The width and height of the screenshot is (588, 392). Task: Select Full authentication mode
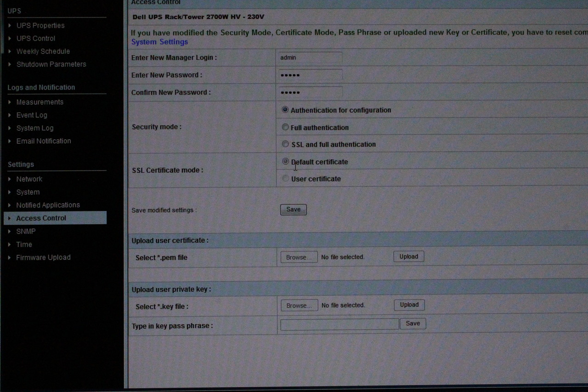285,127
